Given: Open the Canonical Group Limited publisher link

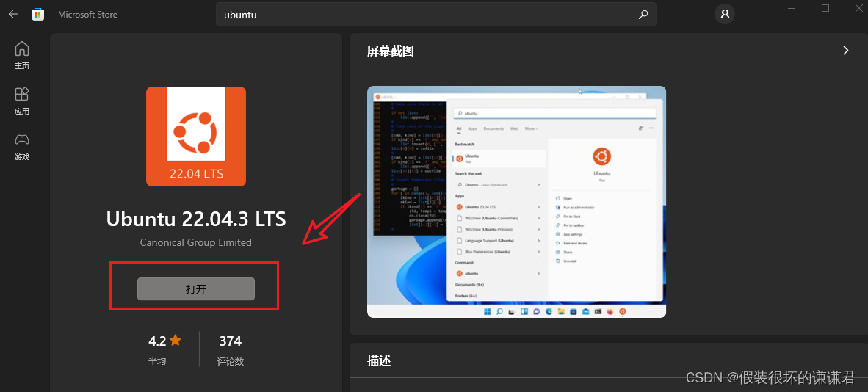Looking at the screenshot, I should coord(196,242).
